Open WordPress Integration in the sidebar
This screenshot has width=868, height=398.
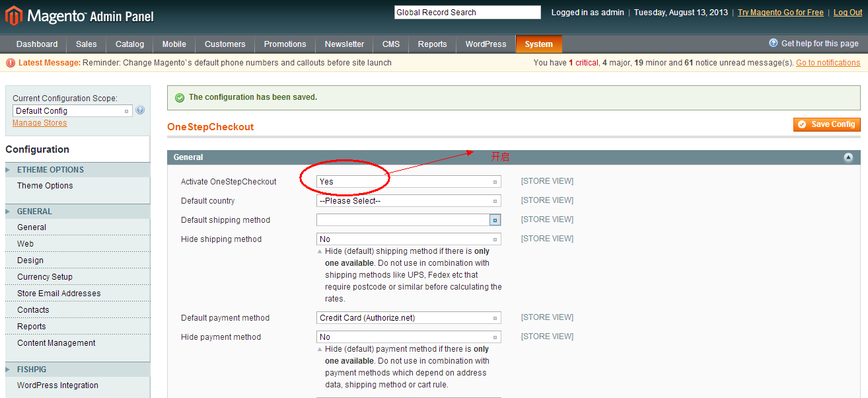57,385
